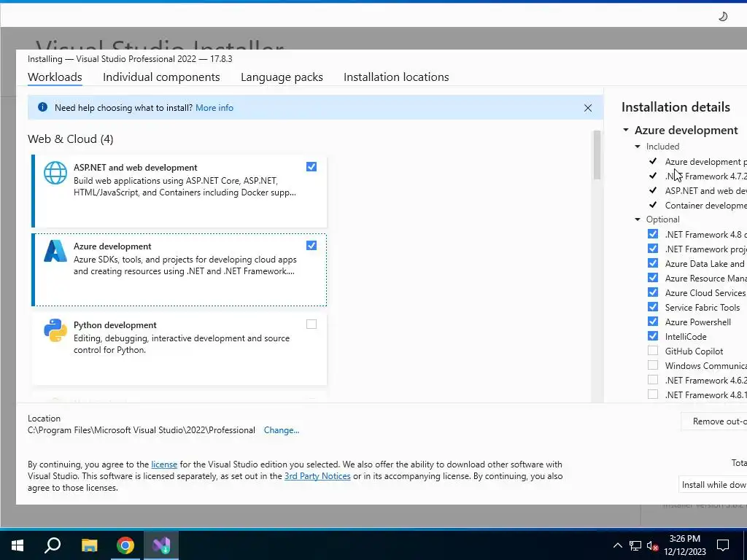Enable the GitHub Copilot checkbox

tap(653, 351)
